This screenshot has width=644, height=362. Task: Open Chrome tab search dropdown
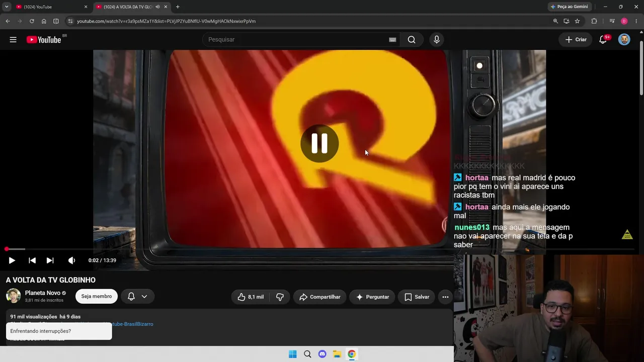7,7
